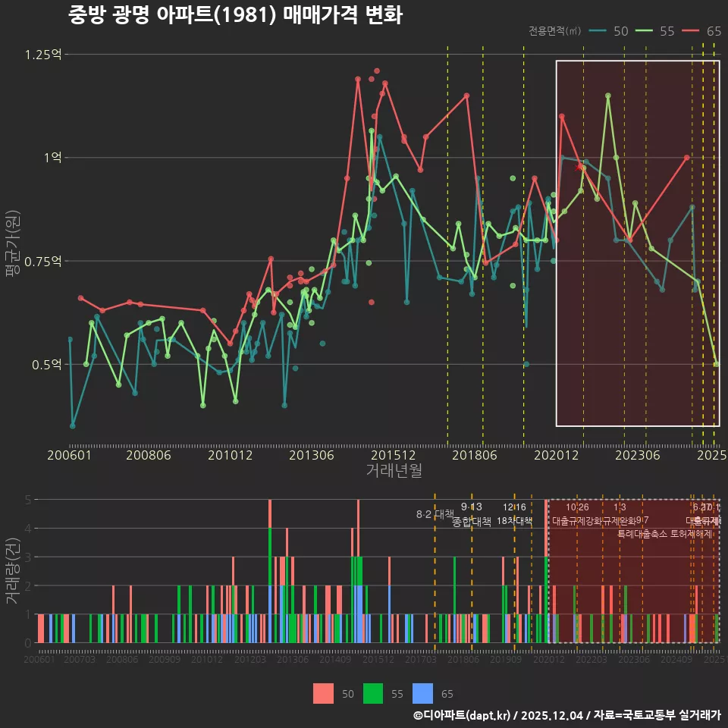
Task: Click the 거래년월 x-axis title
Action: 394,470
